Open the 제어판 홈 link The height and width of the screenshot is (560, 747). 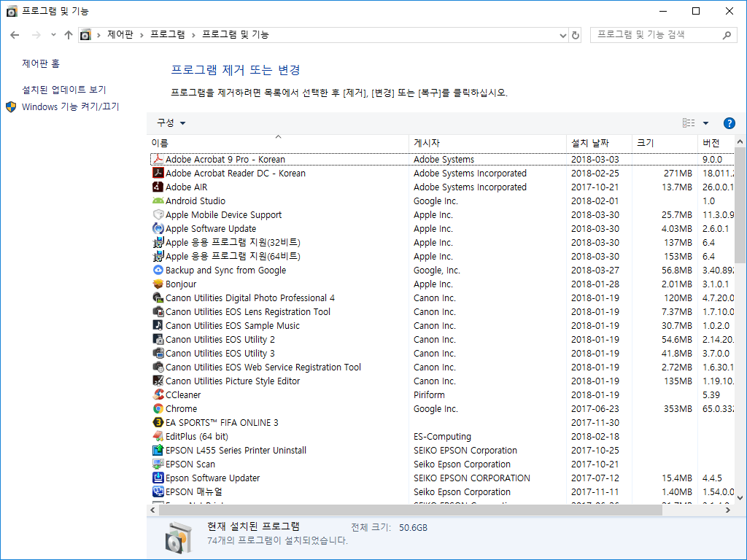tap(41, 63)
